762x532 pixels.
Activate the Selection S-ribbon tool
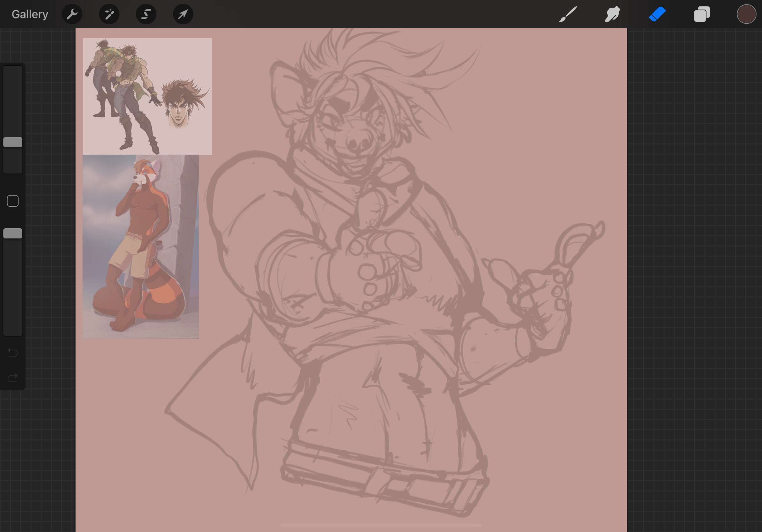pyautogui.click(x=146, y=14)
